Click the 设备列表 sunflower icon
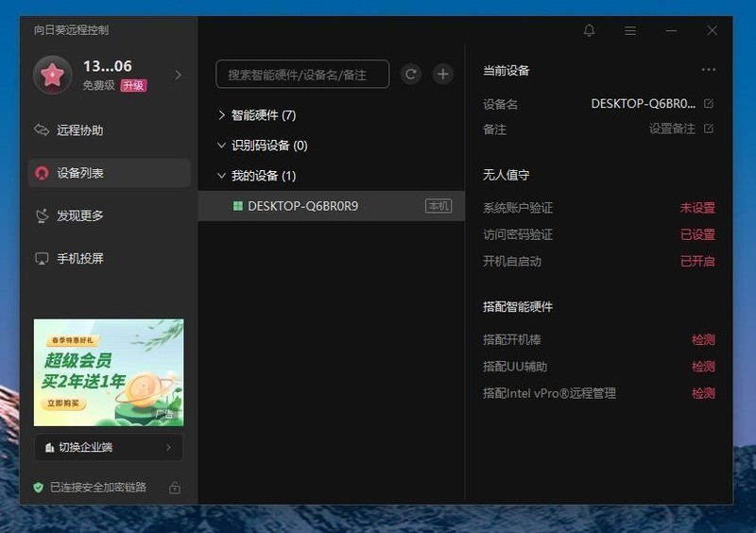This screenshot has width=756, height=533. pos(42,173)
